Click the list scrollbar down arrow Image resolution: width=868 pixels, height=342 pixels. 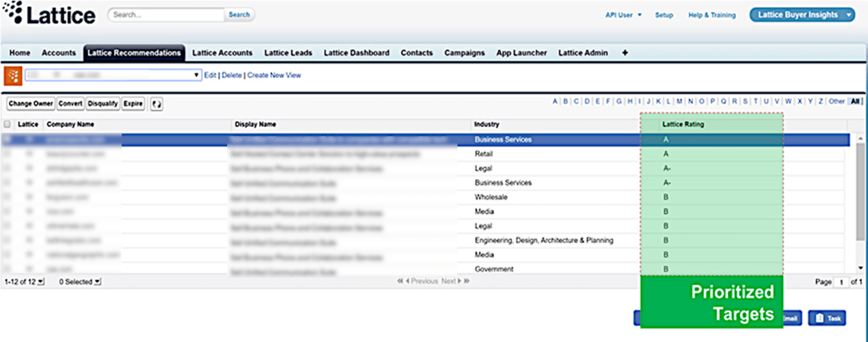click(x=860, y=268)
